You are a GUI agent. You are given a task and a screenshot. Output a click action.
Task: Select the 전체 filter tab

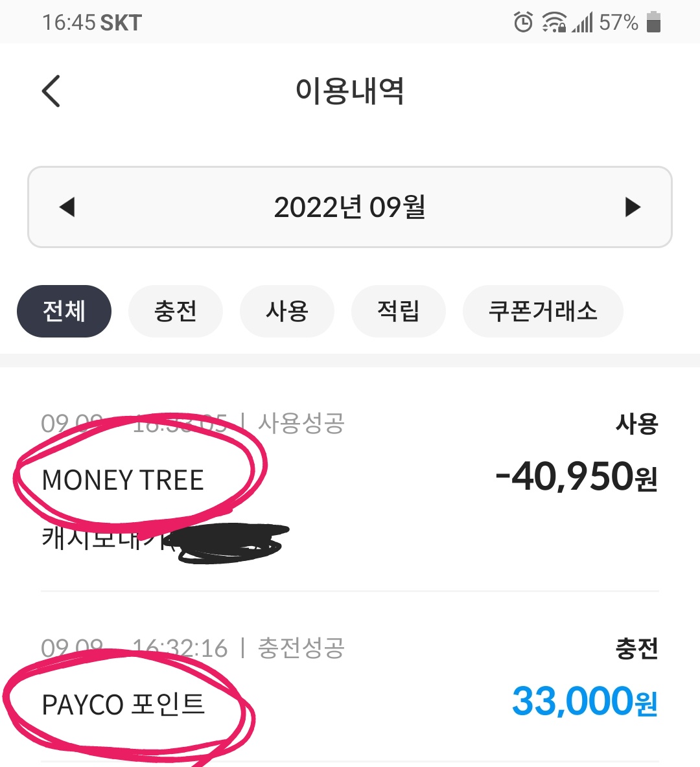64,312
